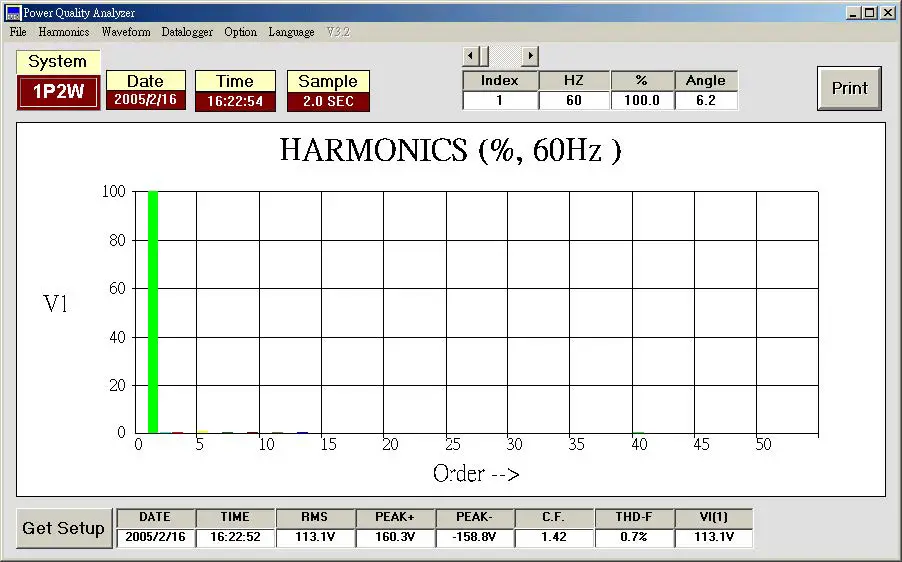The height and width of the screenshot is (562, 902).
Task: Minimize the Power Quality Analyzer window
Action: click(854, 13)
